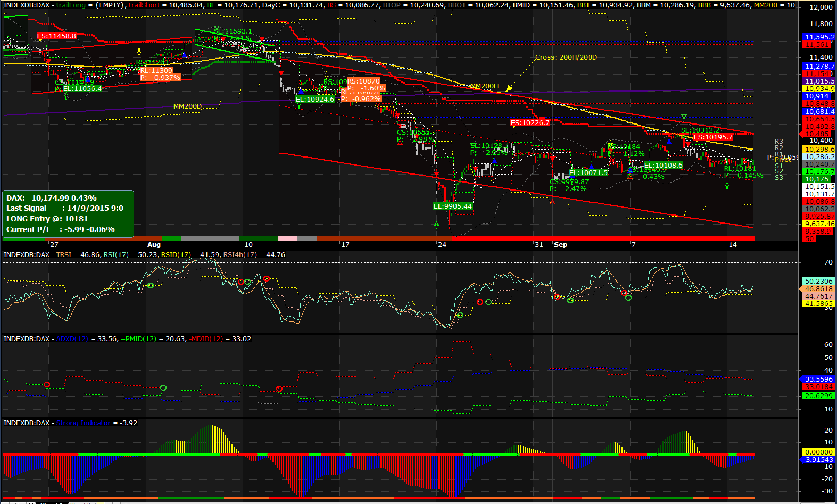
Task: Click the SL:11593.1 label
Action: tap(233, 31)
